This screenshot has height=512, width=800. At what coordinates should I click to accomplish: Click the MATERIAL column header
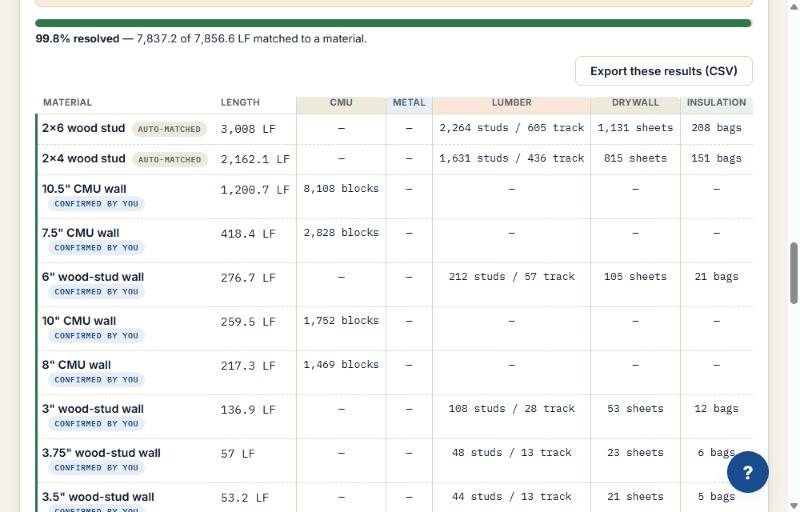click(67, 103)
